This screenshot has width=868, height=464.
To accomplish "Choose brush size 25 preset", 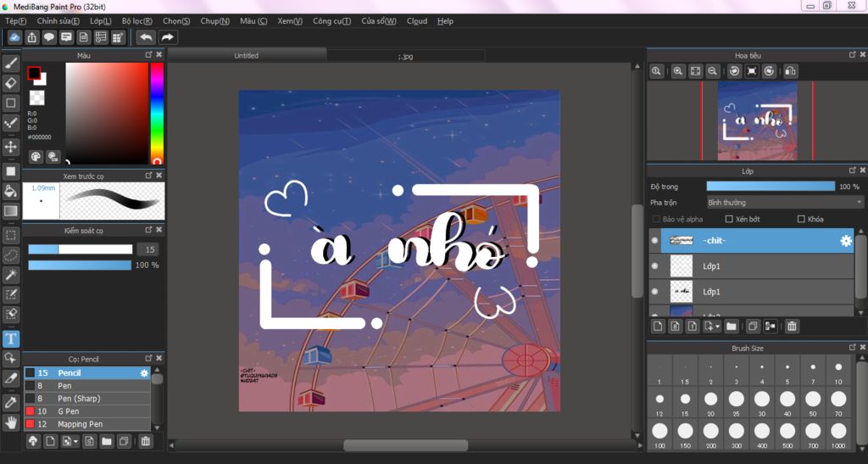I will coord(737,403).
